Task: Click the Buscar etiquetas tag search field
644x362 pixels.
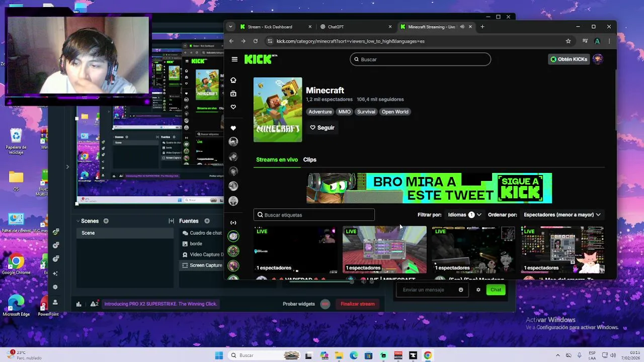Action: click(314, 215)
